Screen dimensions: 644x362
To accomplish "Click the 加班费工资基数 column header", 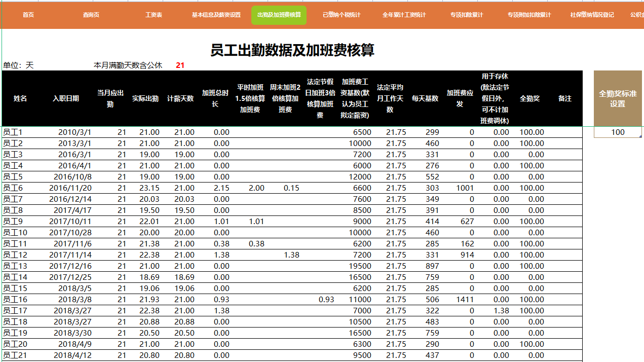I will pos(355,98).
